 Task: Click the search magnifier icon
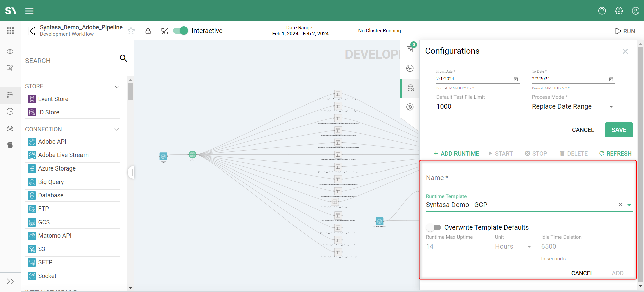(x=123, y=58)
